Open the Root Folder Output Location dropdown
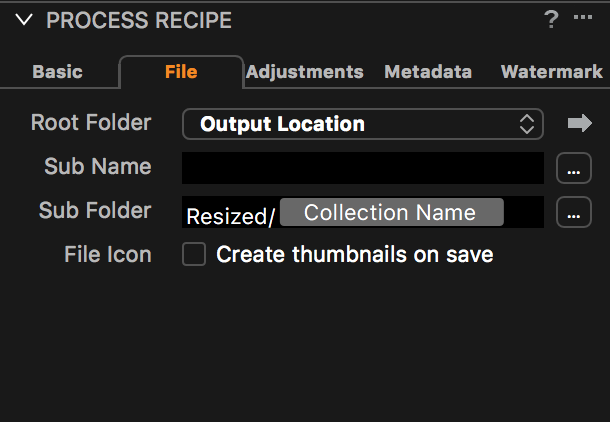Viewport: 610px width, 422px height. (363, 124)
